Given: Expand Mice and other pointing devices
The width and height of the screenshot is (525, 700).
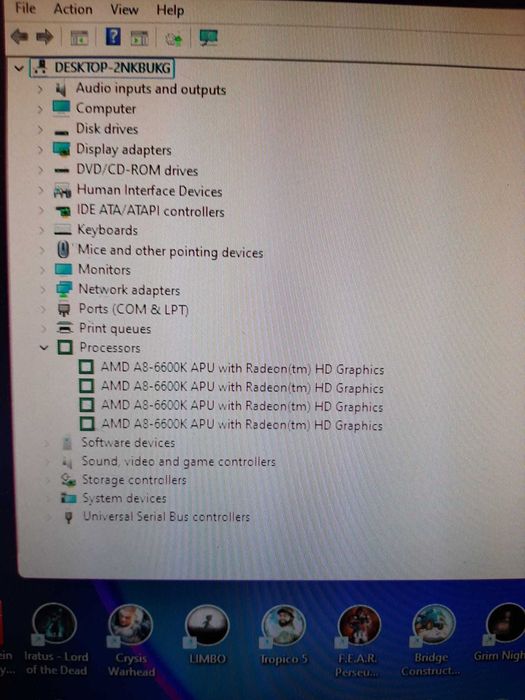Looking at the screenshot, I should click(x=42, y=250).
